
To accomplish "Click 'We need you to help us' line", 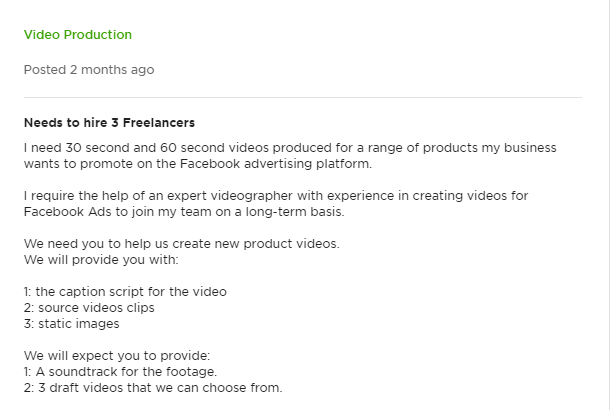I will point(182,244).
